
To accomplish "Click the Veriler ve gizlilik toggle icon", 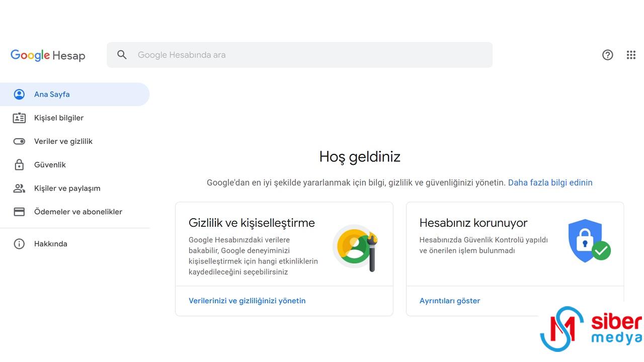I will (x=19, y=141).
